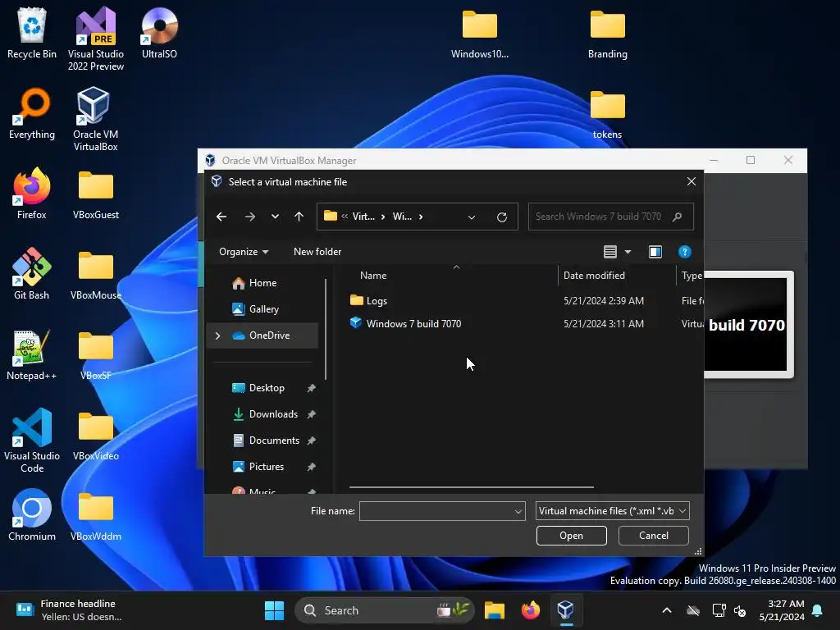This screenshot has height=630, width=840.
Task: Sort files by Date modified column
Action: (x=594, y=276)
